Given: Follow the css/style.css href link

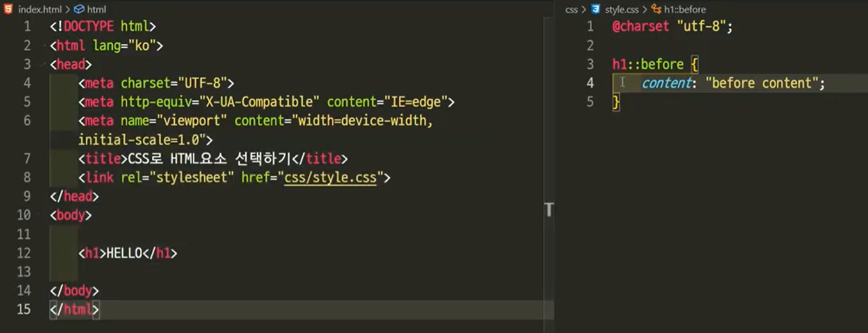Looking at the screenshot, I should point(330,178).
